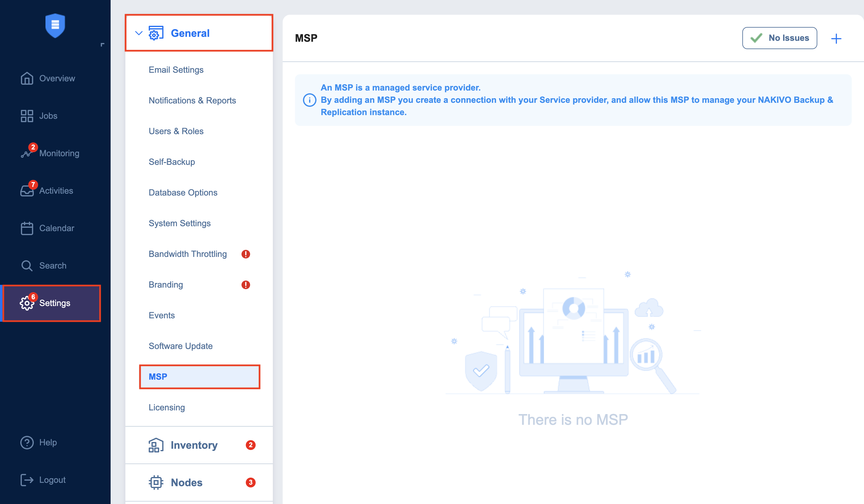Click the NAKIVO shield logo
The image size is (864, 504).
(x=55, y=26)
